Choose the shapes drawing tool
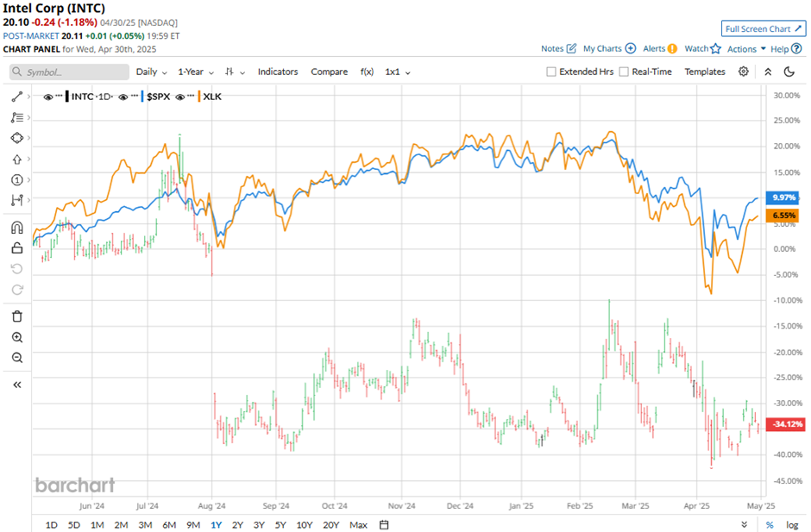 pos(17,138)
